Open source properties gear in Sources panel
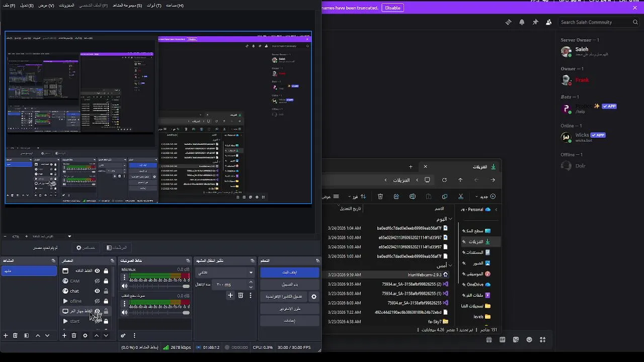Screen dimensions: 644x362 point(85,335)
